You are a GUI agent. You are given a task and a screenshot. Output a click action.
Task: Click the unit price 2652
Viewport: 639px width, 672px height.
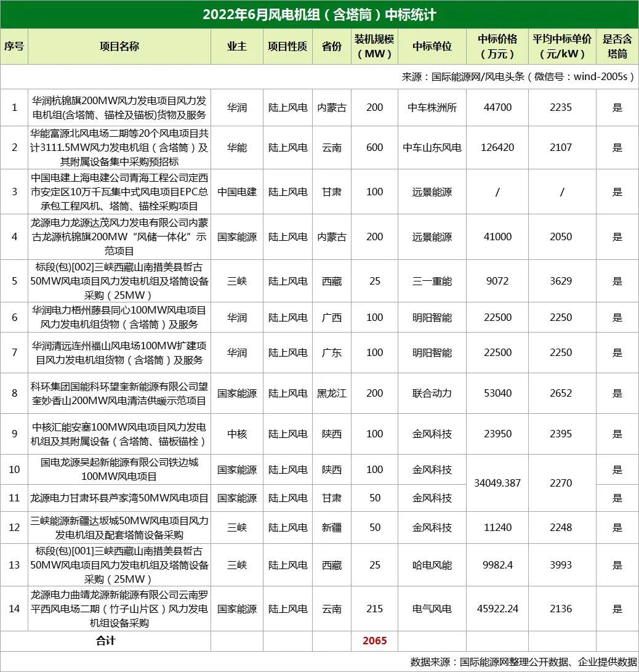[561, 394]
